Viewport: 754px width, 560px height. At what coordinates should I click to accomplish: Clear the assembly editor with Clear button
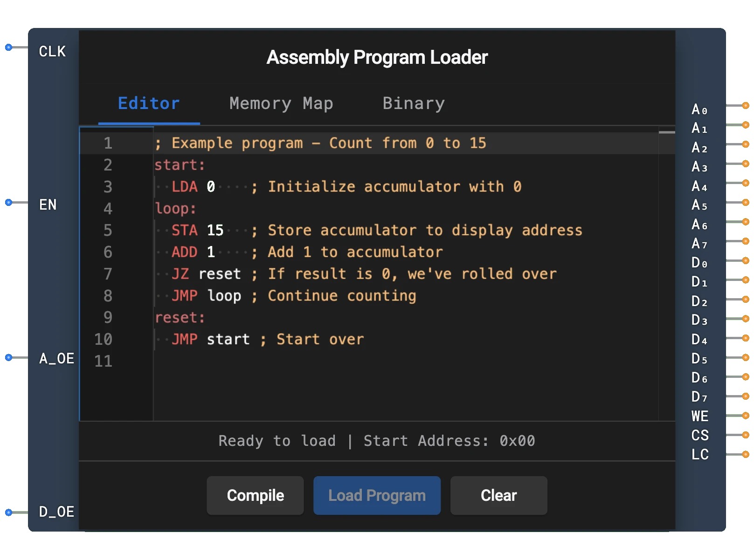point(498,495)
